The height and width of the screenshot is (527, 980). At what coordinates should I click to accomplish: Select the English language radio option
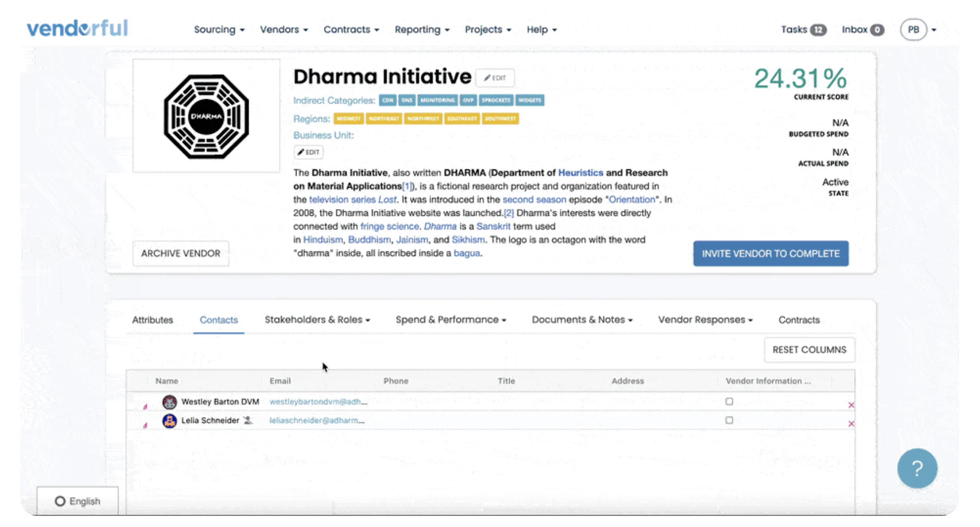point(60,501)
